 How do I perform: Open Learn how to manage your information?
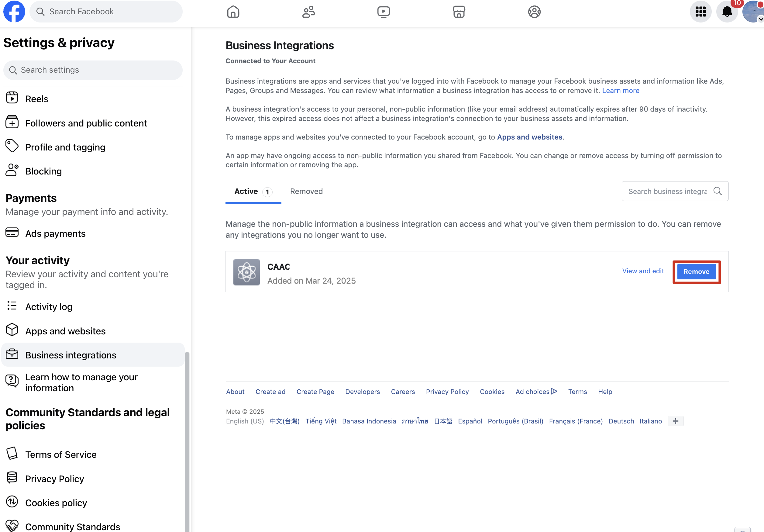(93, 382)
